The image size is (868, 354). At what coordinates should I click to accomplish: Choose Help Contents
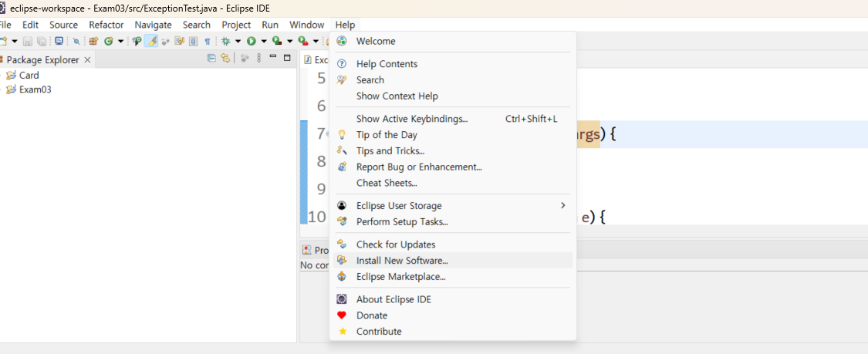coord(453,64)
